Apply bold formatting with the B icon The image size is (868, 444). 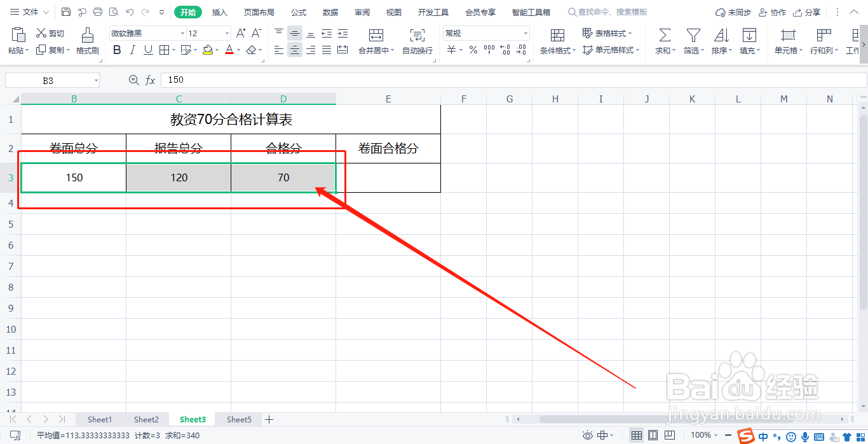[116, 49]
